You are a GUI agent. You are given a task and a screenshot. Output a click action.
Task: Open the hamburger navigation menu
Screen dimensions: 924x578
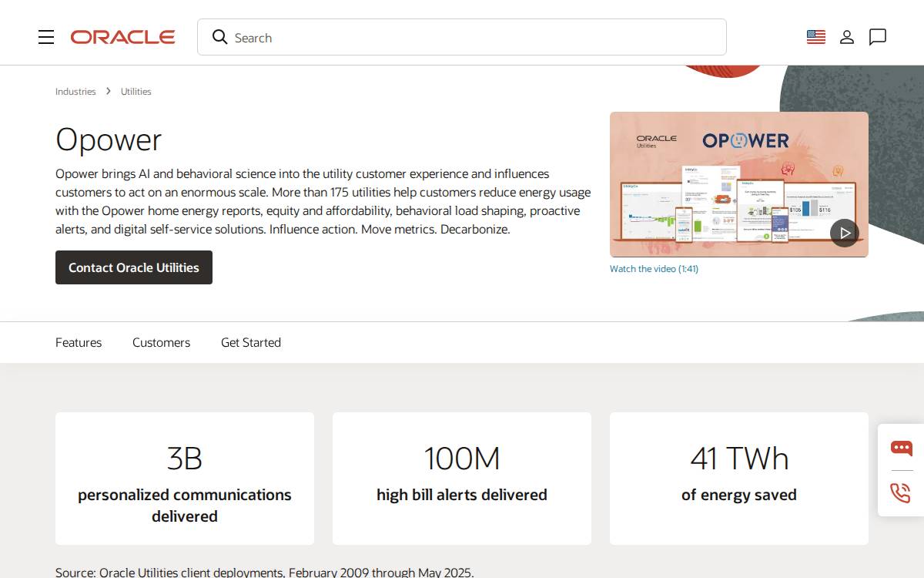pos(46,37)
